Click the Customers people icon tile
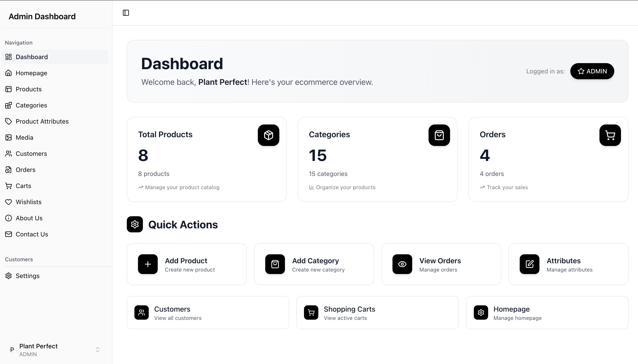This screenshot has width=638, height=364. [x=142, y=313]
